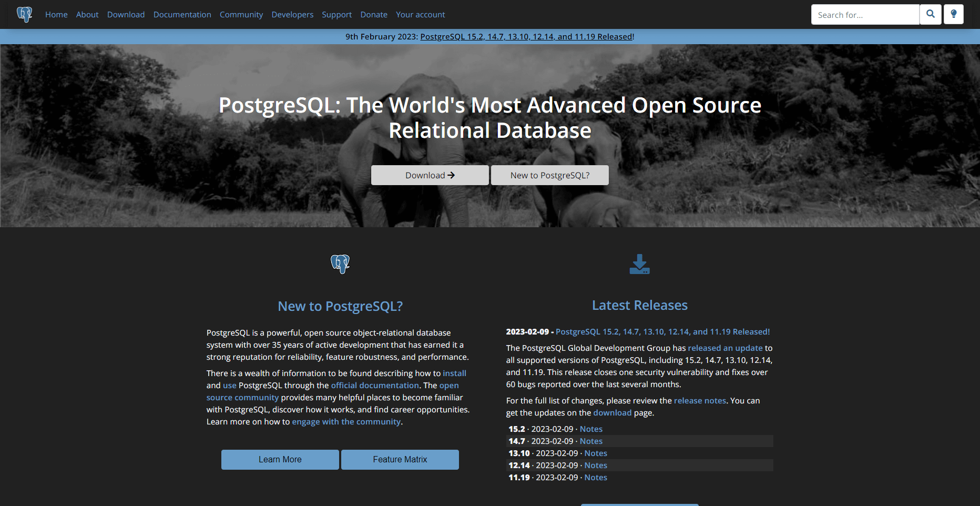Open the Download nav item
The width and height of the screenshot is (980, 506).
[126, 15]
